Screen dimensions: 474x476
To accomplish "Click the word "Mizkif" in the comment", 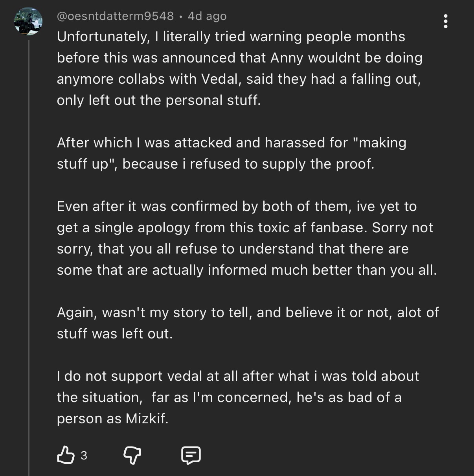I will point(146,419).
